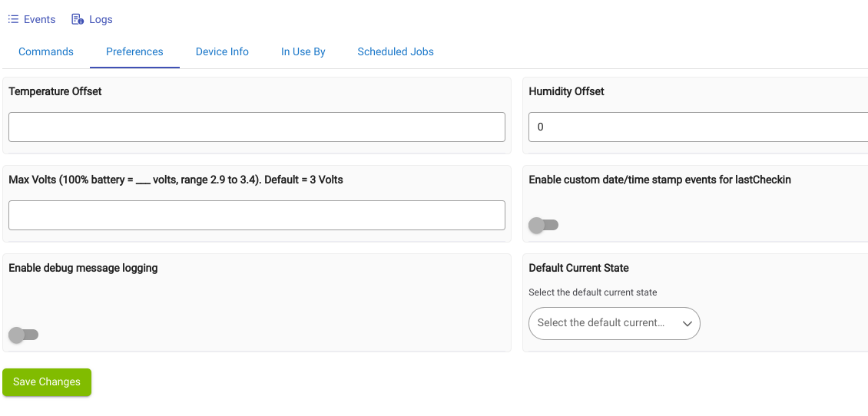Click the chevron arrow in Default Current State
This screenshot has width=868, height=416.
pyautogui.click(x=687, y=324)
